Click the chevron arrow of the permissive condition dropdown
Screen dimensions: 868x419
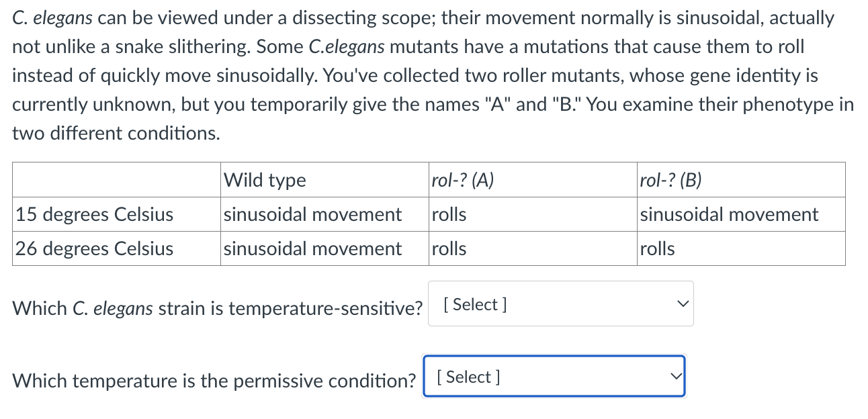(675, 377)
